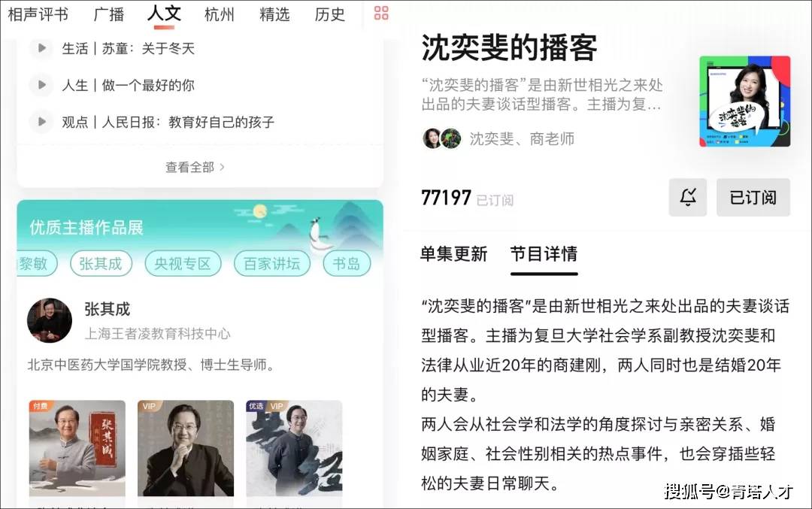Open the category grid icon
Image resolution: width=812 pixels, height=509 pixels.
(381, 13)
